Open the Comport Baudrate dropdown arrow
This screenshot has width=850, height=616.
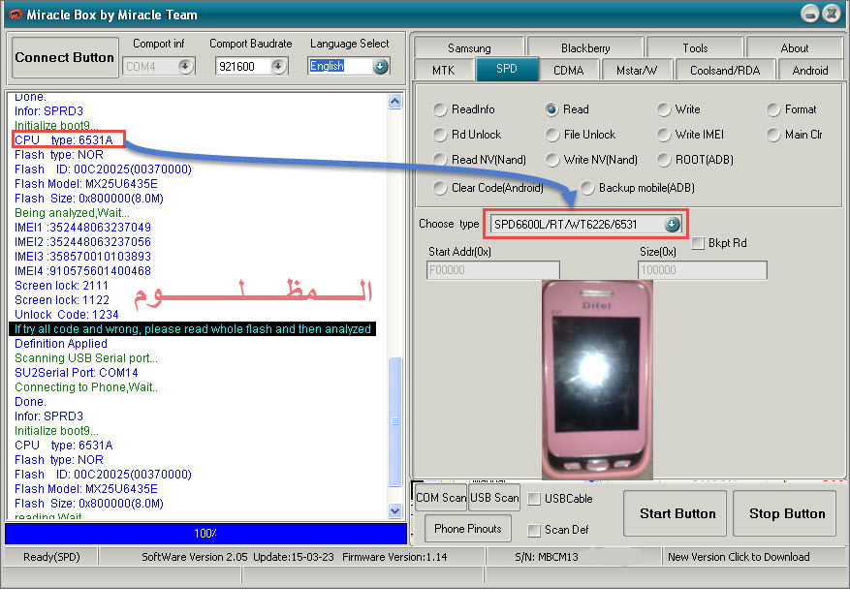point(278,66)
